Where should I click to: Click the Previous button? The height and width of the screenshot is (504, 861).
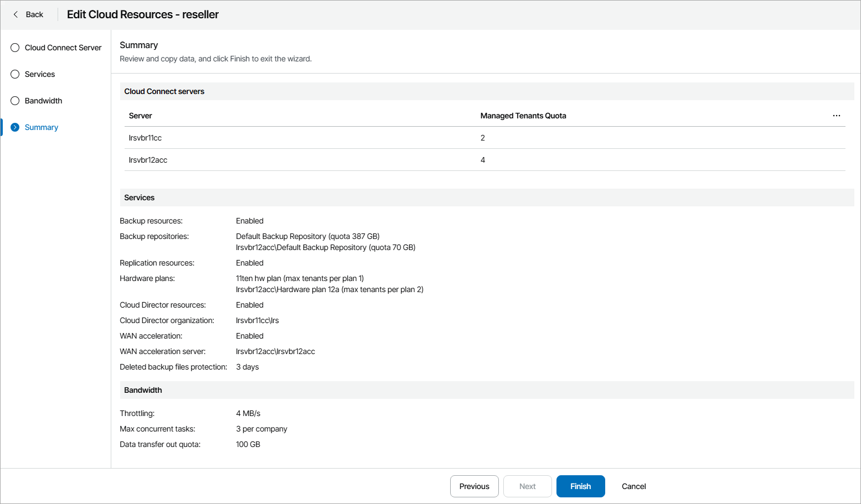[x=474, y=486]
